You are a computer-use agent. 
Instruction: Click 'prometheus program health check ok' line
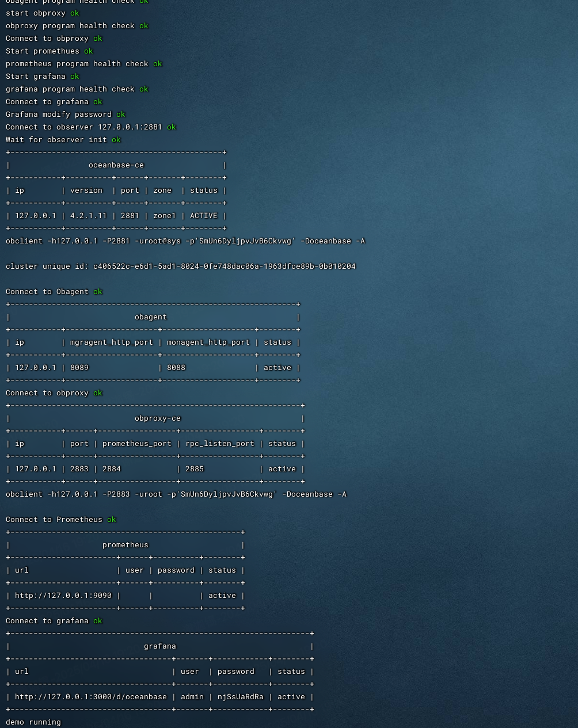pos(84,64)
